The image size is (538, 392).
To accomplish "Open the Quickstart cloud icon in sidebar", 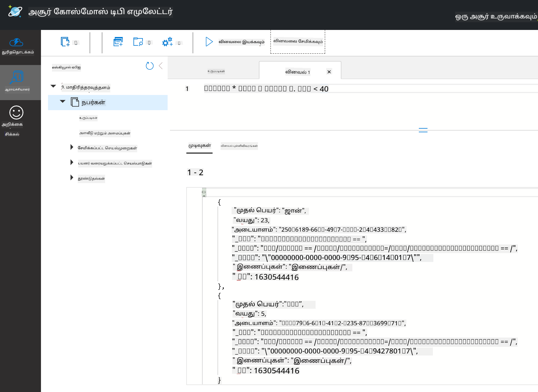I will point(16,43).
